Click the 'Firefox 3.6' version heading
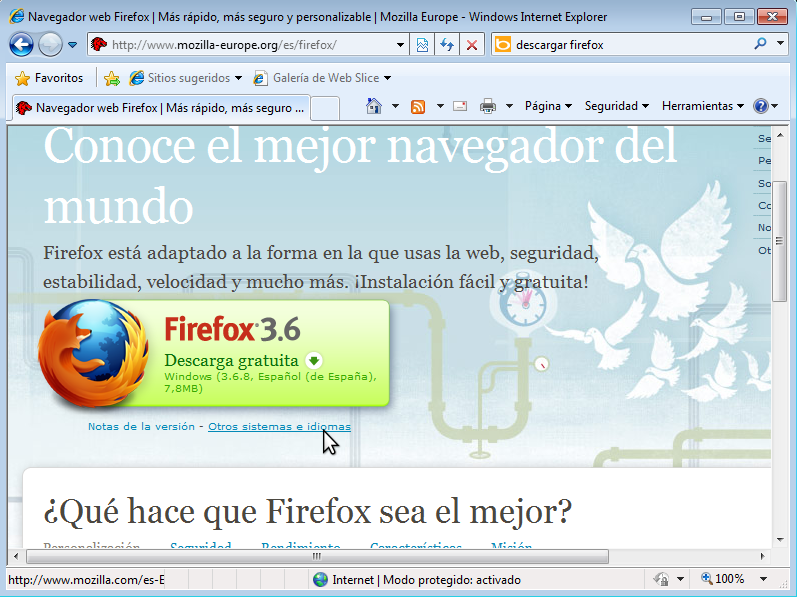Image resolution: width=797 pixels, height=597 pixels. [232, 329]
